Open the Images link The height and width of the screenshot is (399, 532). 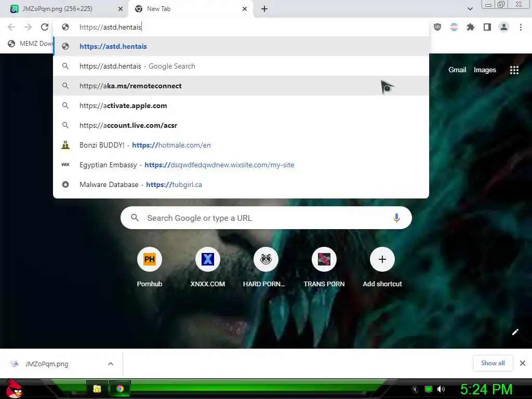point(485,70)
